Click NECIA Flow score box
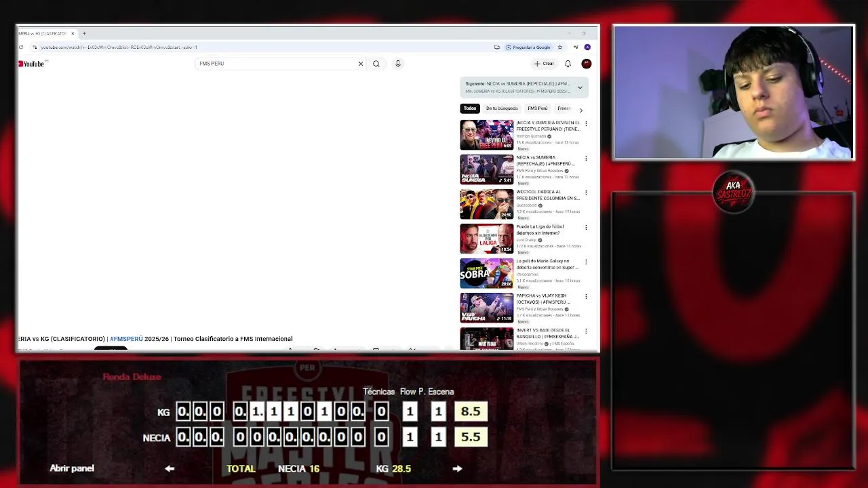868x488 pixels. [x=410, y=437]
